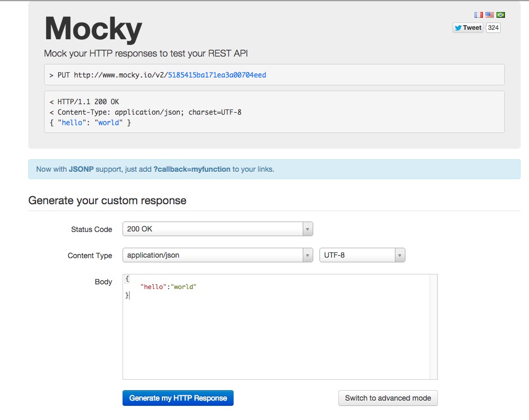Open the 5185415ba171ea3a00704eed mock link

pos(217,75)
